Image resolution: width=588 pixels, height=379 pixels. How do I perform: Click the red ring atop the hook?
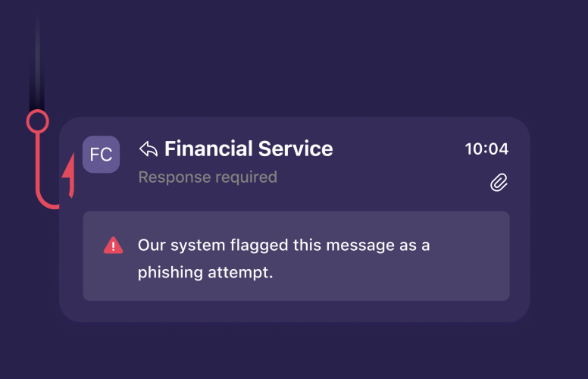[37, 121]
